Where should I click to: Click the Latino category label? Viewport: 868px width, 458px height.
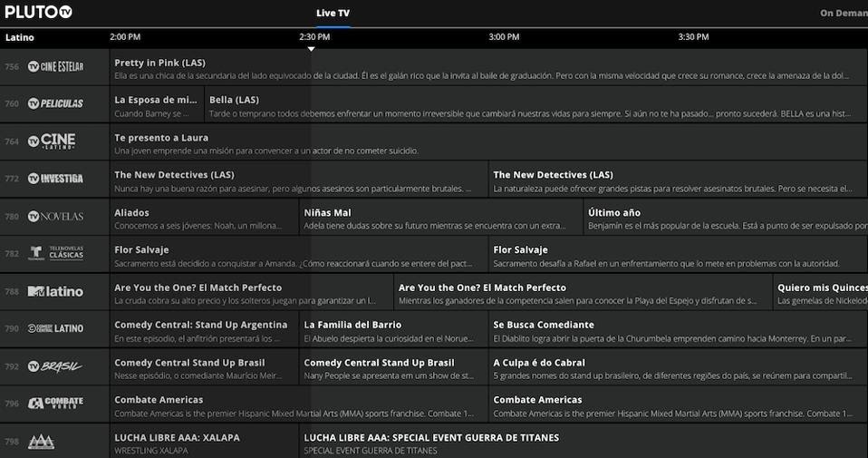(x=19, y=37)
